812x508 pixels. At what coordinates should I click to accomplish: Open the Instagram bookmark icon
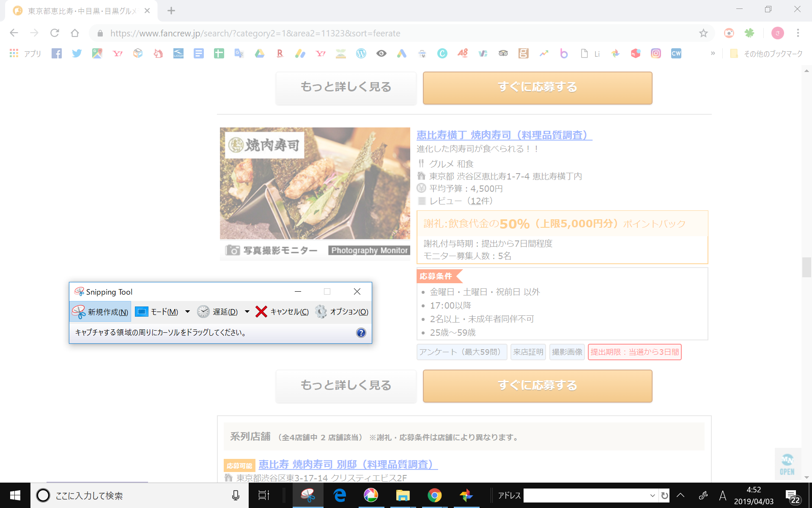click(x=656, y=53)
